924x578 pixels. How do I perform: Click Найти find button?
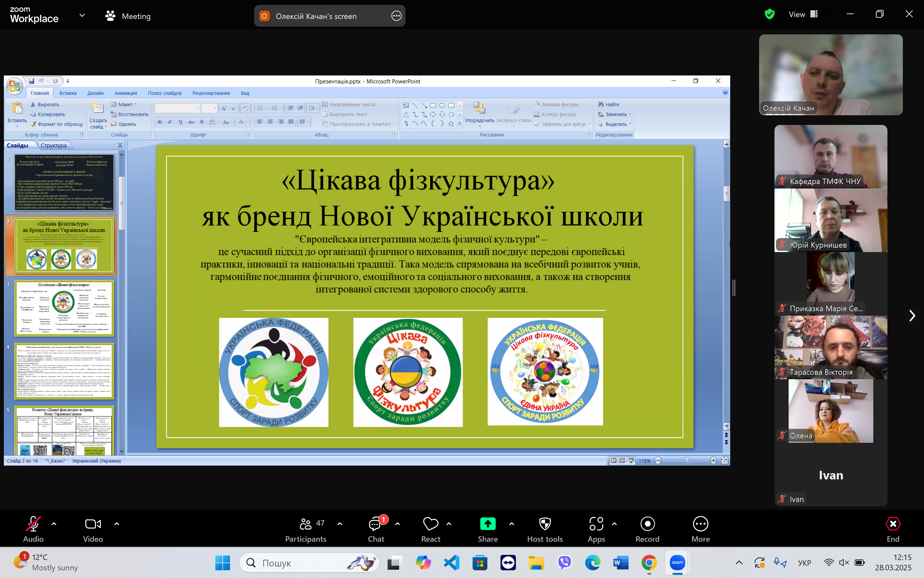pos(609,104)
